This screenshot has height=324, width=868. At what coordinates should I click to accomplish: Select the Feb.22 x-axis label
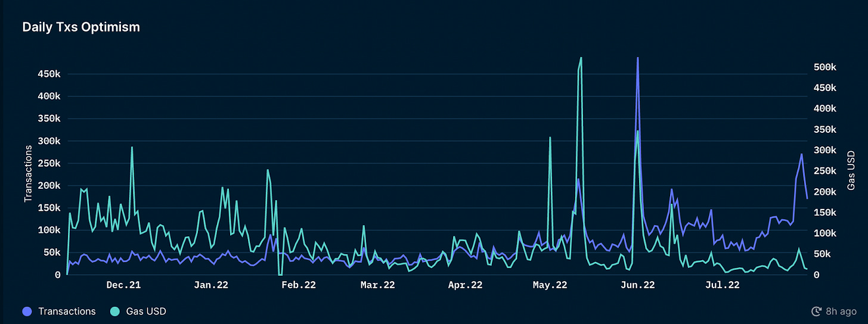pos(299,285)
